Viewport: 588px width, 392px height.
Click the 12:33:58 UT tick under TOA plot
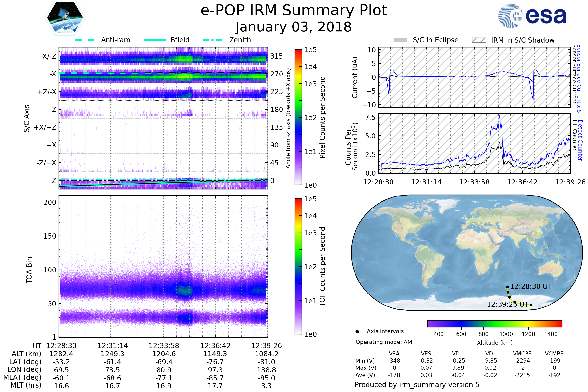(164, 346)
